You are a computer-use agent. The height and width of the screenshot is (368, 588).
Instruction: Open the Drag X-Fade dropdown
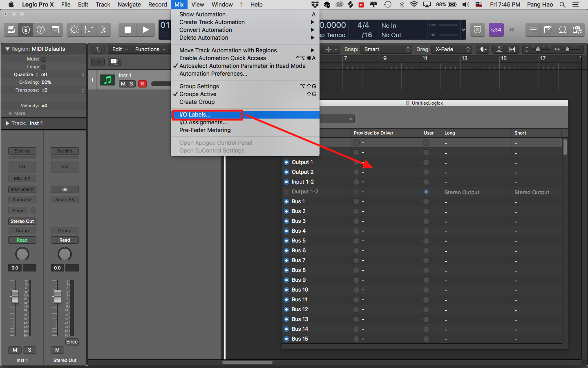tap(452, 49)
